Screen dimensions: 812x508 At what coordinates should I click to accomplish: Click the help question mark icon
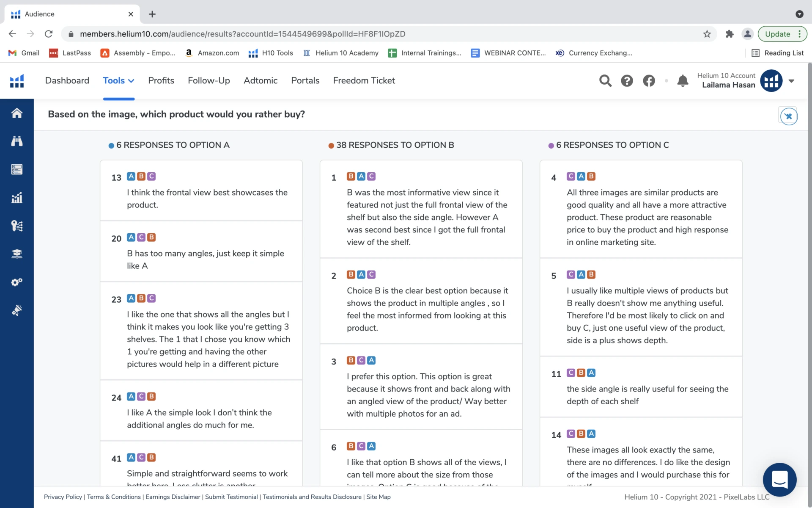627,80
